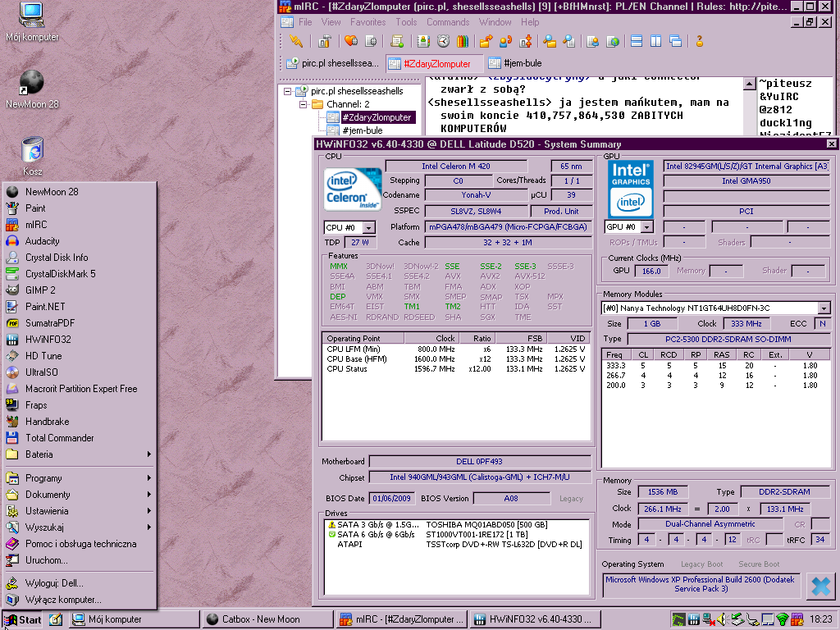Click the Mój komputer taskbar button

(x=135, y=620)
